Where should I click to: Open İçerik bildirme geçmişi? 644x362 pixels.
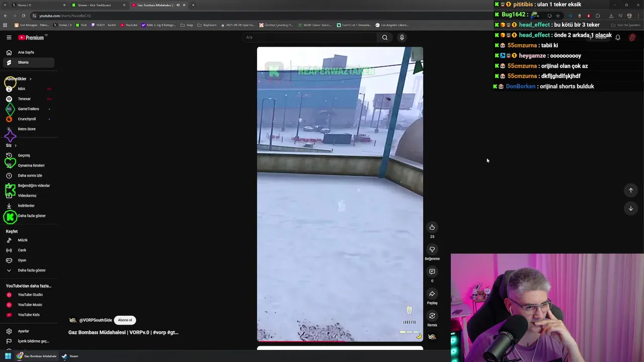click(x=28, y=341)
